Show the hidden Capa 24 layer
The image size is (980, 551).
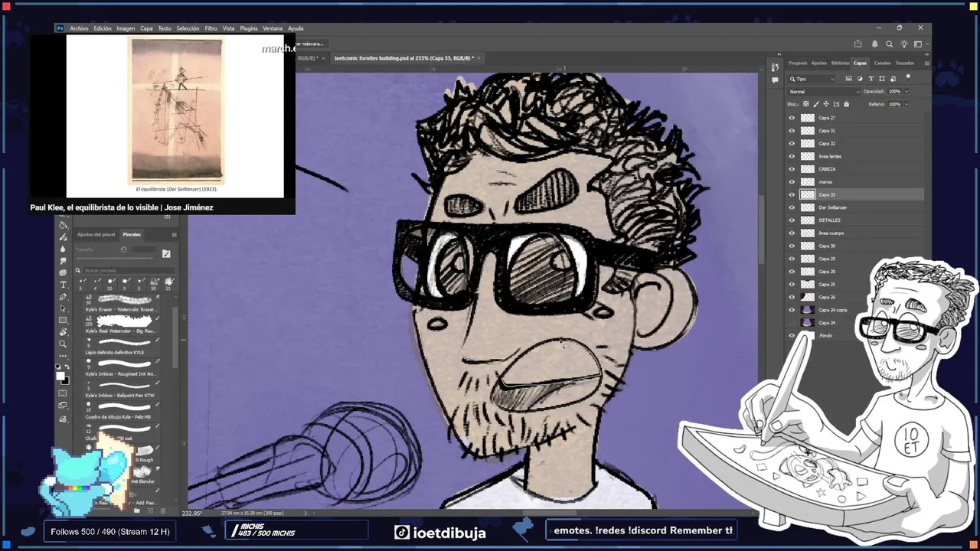point(792,323)
